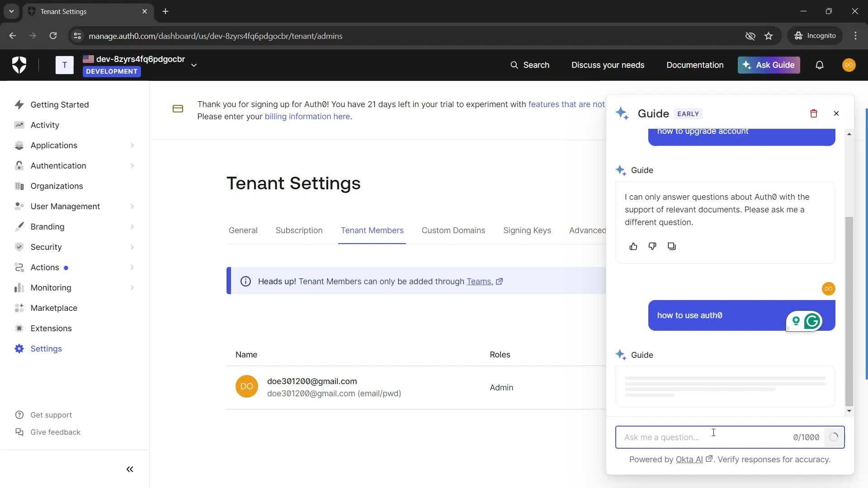Open Extensions in the sidebar

pyautogui.click(x=51, y=328)
